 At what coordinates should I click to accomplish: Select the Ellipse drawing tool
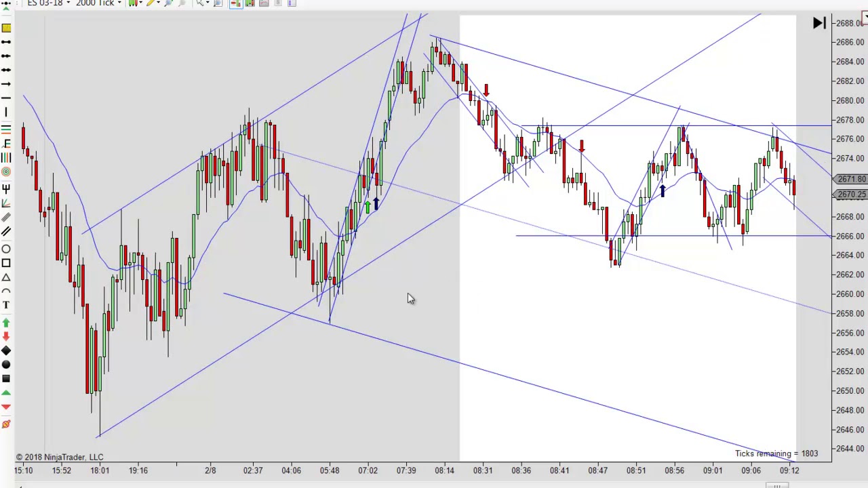point(5,249)
